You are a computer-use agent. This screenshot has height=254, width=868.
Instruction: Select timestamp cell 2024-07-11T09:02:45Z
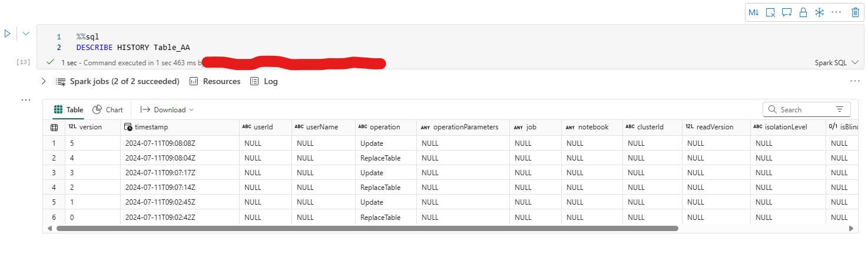[180, 202]
